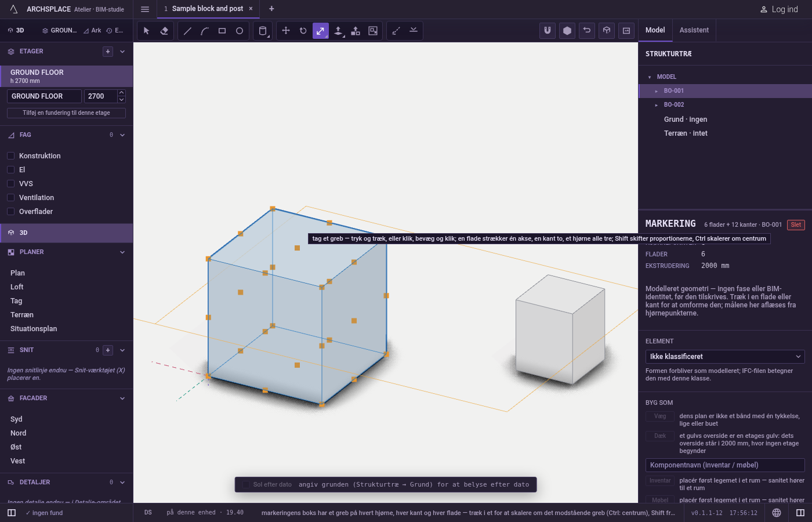This screenshot has height=522, width=812.
Task: Switch to the Assistent tab
Action: click(694, 30)
